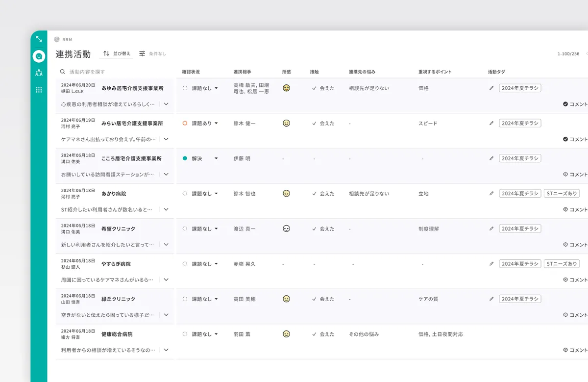Click the 2024年夏チラシ tag on やすらぎ病院 row
Viewport: 588px width, 382px height.
tap(519, 263)
